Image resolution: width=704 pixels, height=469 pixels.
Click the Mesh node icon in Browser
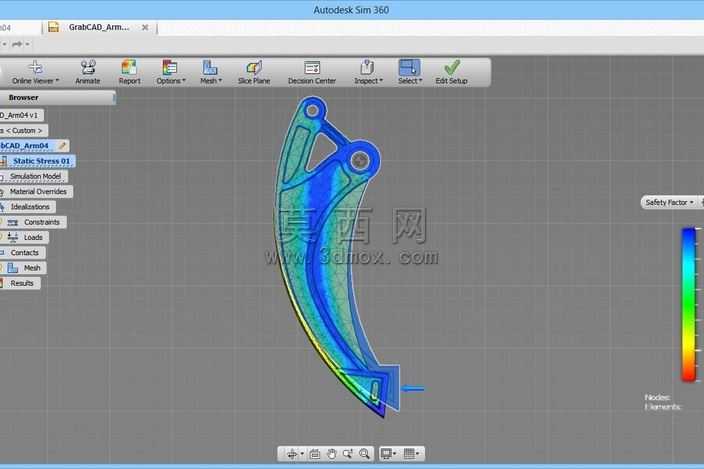tap(13, 268)
